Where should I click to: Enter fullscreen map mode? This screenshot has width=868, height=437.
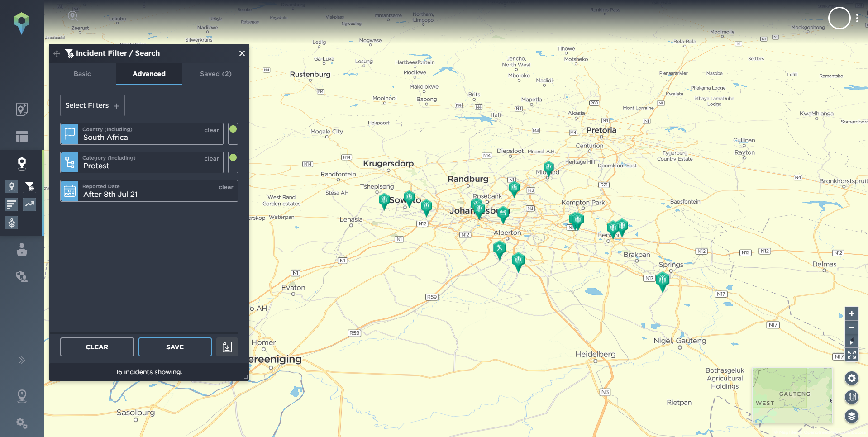pyautogui.click(x=852, y=355)
